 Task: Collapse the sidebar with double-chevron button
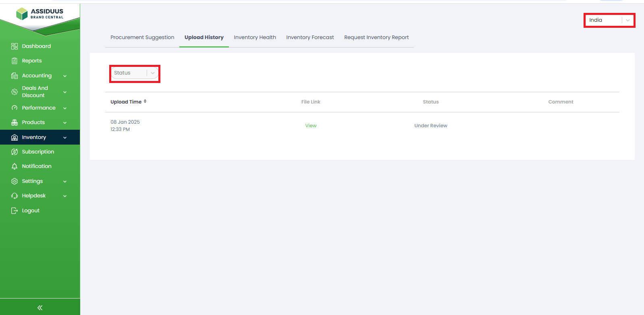[x=40, y=307]
